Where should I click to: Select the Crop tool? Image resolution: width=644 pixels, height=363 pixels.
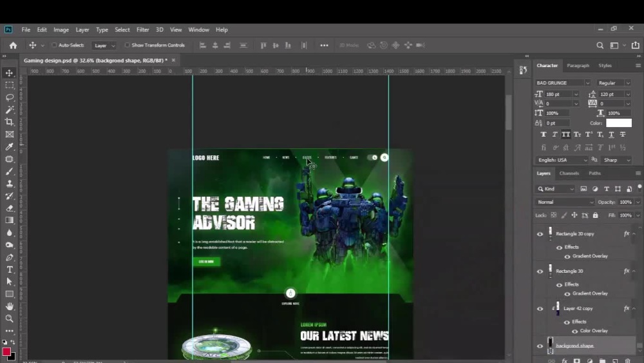(10, 122)
